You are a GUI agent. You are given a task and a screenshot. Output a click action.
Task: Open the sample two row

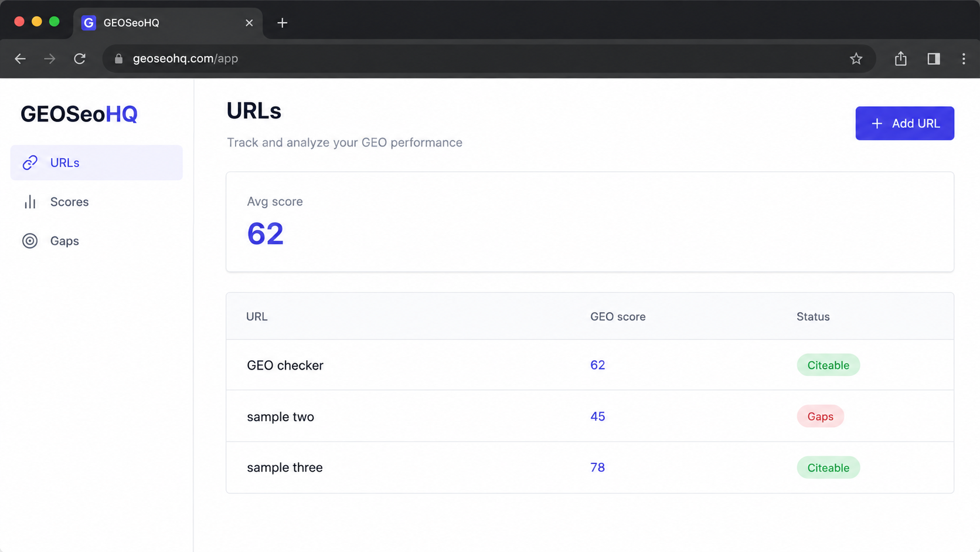coord(590,416)
